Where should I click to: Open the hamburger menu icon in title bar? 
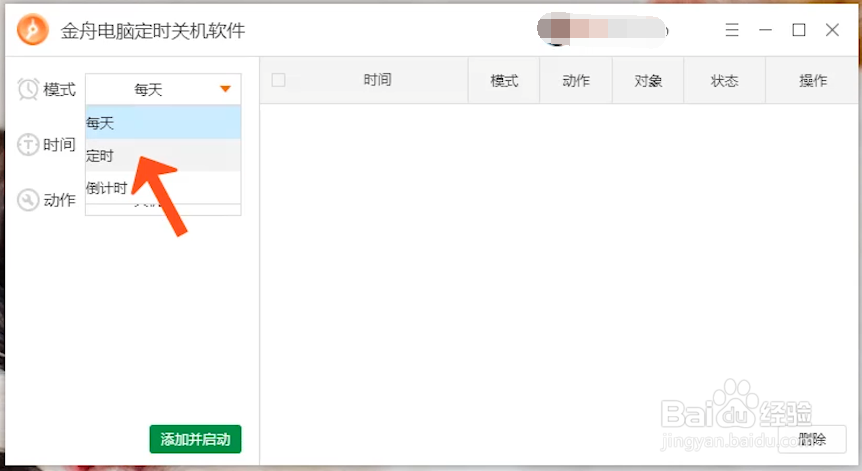(732, 30)
